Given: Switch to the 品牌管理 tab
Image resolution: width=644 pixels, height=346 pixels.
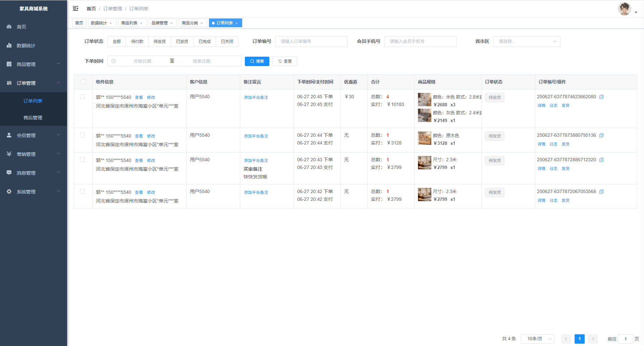Looking at the screenshot, I should [x=160, y=23].
